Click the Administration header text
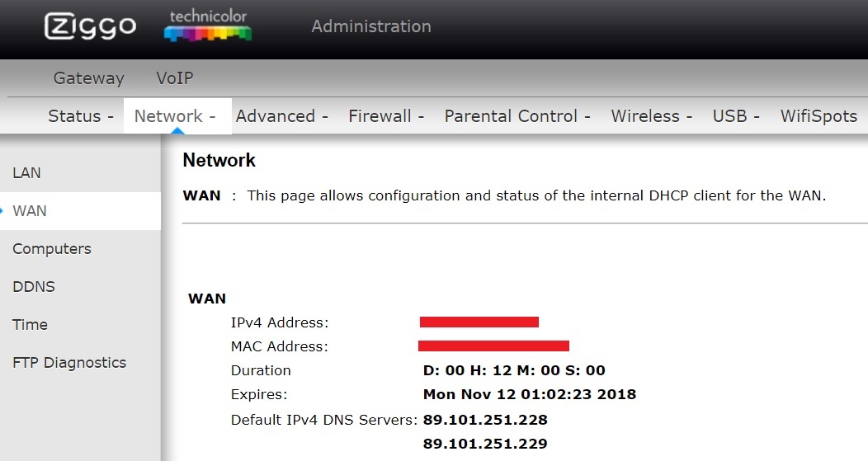Viewport: 868px width, 461px height. click(370, 26)
